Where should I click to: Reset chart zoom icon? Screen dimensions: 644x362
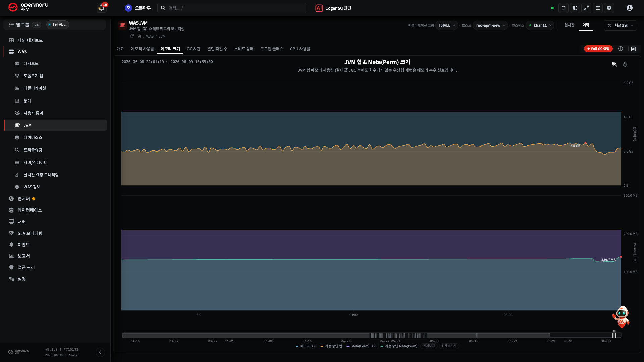(625, 64)
